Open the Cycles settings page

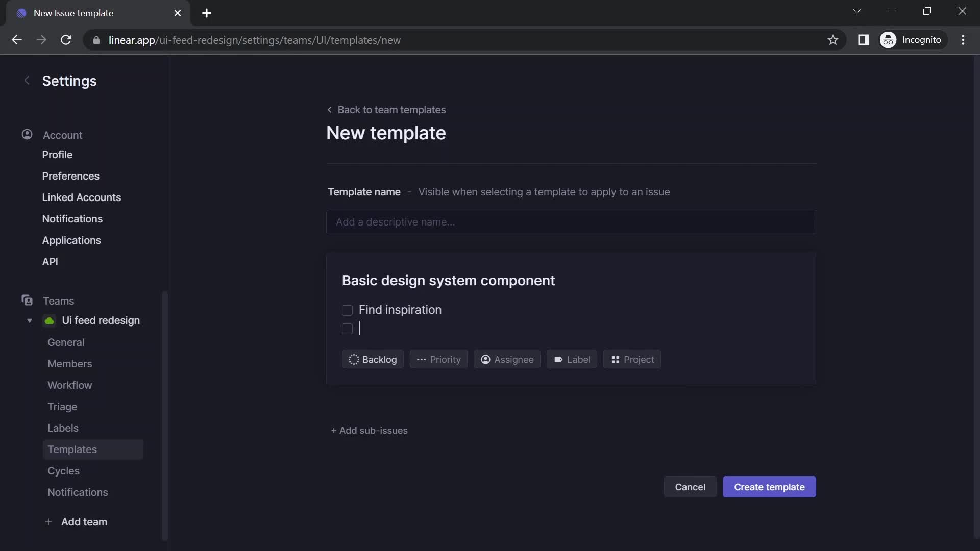(x=63, y=470)
